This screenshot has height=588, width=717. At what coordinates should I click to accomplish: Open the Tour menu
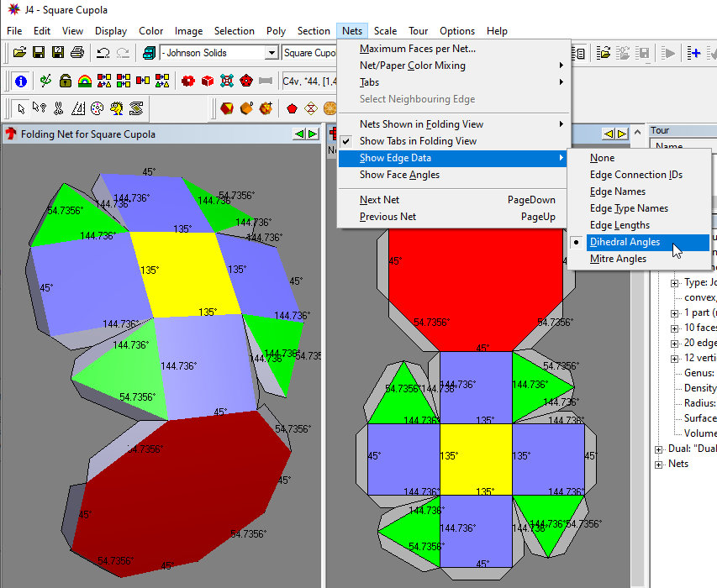click(x=418, y=31)
